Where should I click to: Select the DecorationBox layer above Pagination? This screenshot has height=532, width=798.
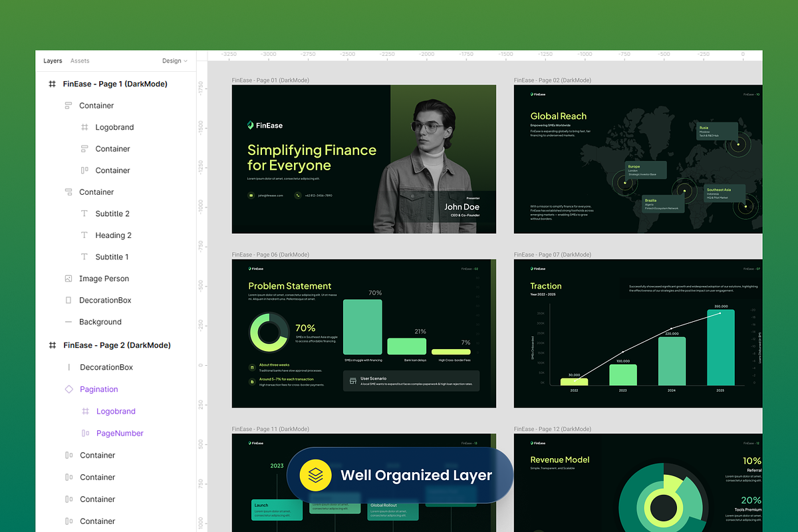coord(106,367)
